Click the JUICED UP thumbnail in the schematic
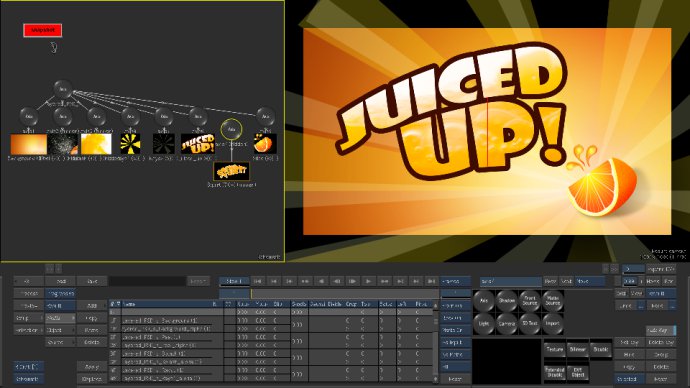 pos(198,144)
